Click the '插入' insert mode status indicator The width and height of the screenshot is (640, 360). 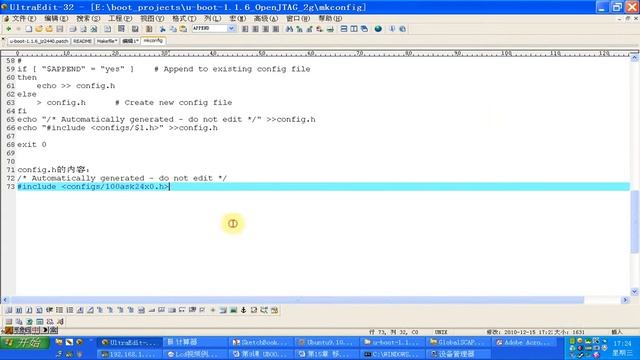pos(617,332)
